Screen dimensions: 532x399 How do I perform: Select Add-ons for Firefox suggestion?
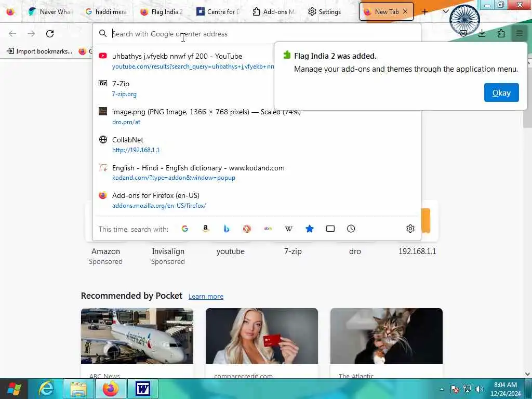pyautogui.click(x=257, y=200)
